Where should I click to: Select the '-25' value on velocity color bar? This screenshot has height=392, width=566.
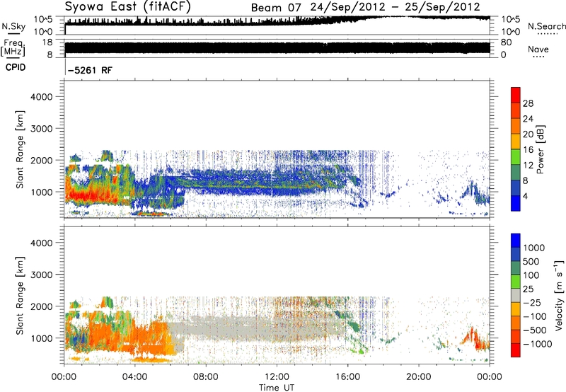(532, 303)
